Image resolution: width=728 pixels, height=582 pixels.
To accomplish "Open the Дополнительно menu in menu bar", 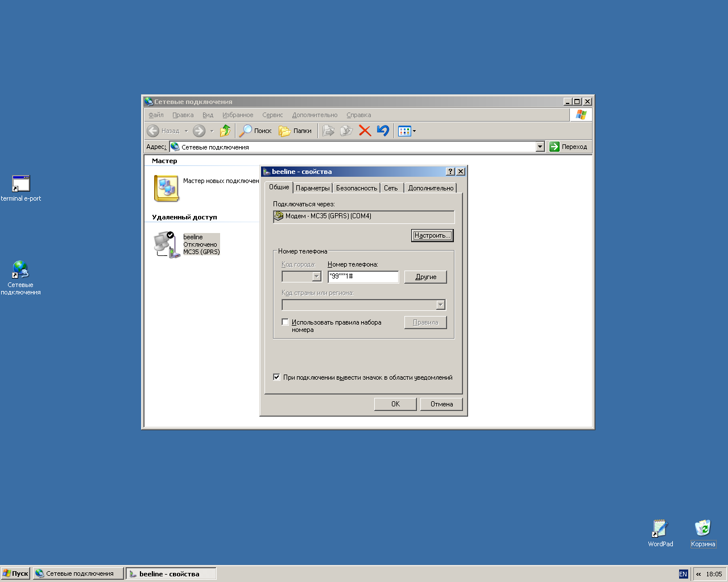I will tap(315, 115).
